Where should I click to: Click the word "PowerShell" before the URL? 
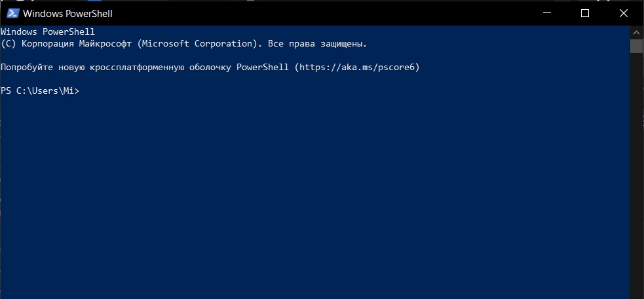click(263, 67)
